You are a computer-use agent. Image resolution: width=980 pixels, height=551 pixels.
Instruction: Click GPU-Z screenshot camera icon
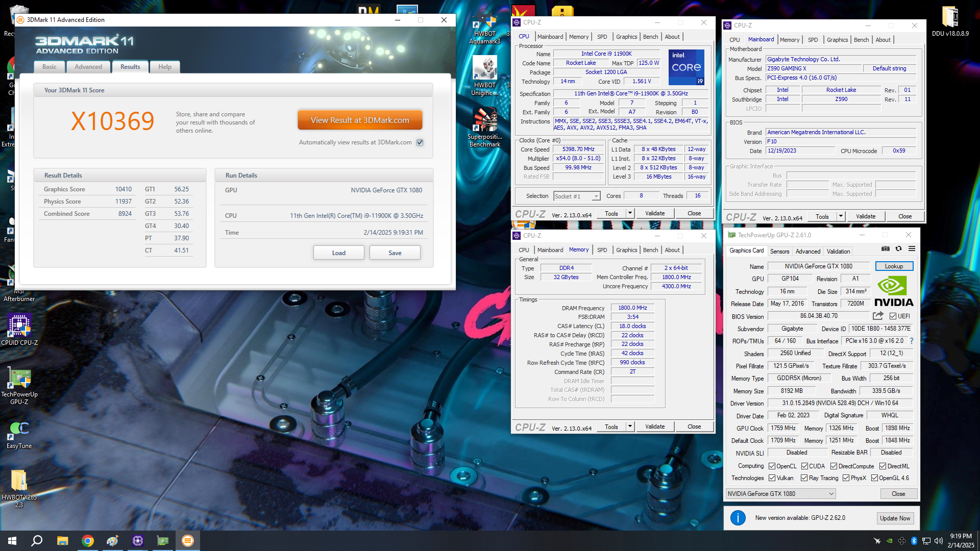click(886, 248)
